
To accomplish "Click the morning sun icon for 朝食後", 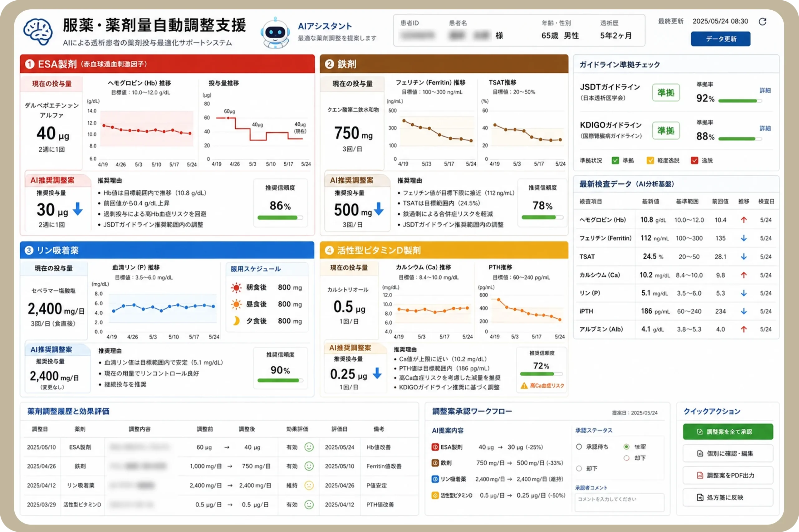I will click(x=236, y=287).
